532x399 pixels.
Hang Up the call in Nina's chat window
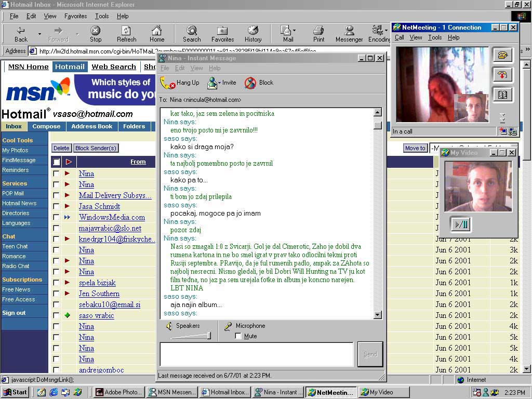pyautogui.click(x=179, y=83)
